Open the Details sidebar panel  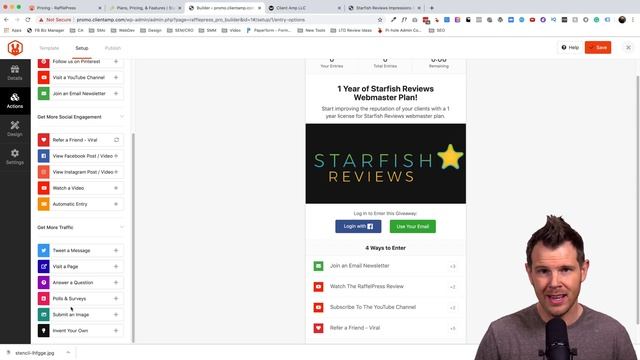point(15,73)
